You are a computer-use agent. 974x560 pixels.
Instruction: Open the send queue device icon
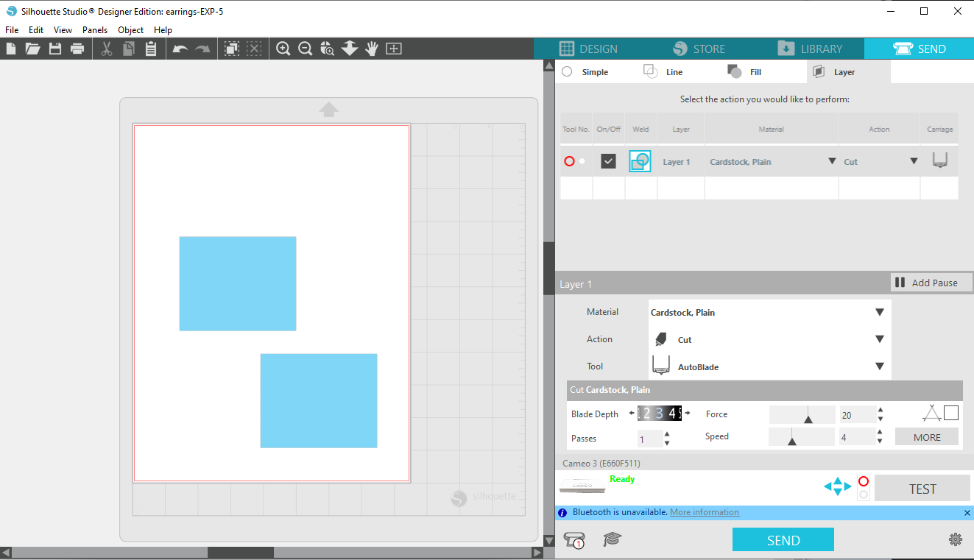point(574,540)
